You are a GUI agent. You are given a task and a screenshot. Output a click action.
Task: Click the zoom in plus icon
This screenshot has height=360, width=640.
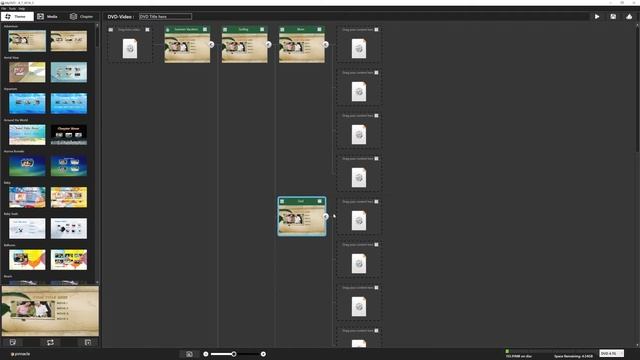pos(263,354)
